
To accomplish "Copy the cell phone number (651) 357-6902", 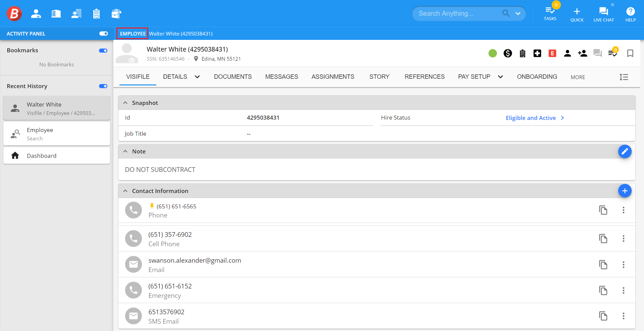I will [603, 239].
